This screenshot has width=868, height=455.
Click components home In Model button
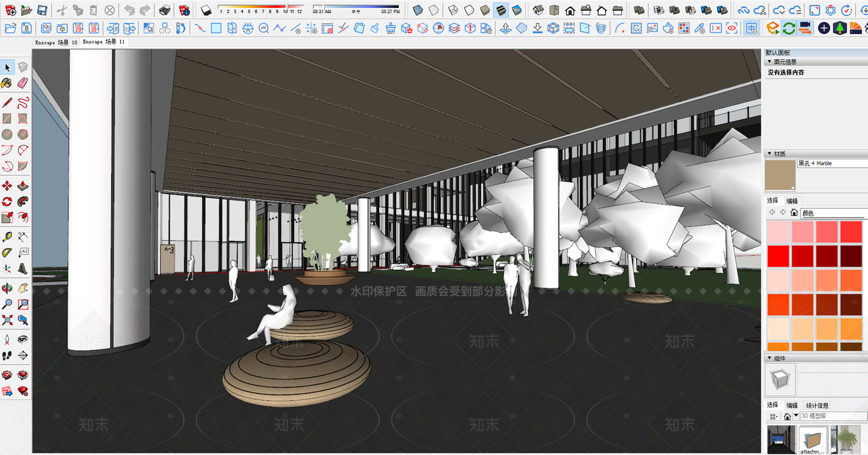(x=787, y=416)
